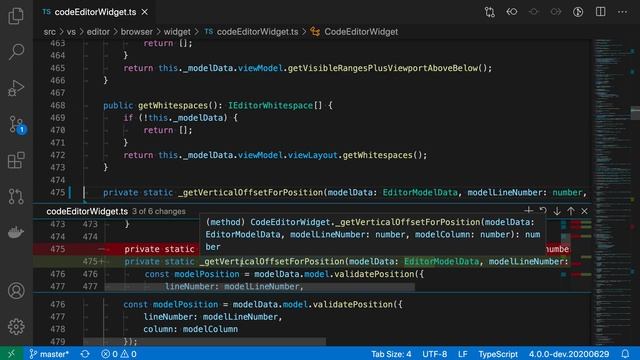Change LF end of line sequence
The height and width of the screenshot is (360, 640).
pyautogui.click(x=462, y=354)
